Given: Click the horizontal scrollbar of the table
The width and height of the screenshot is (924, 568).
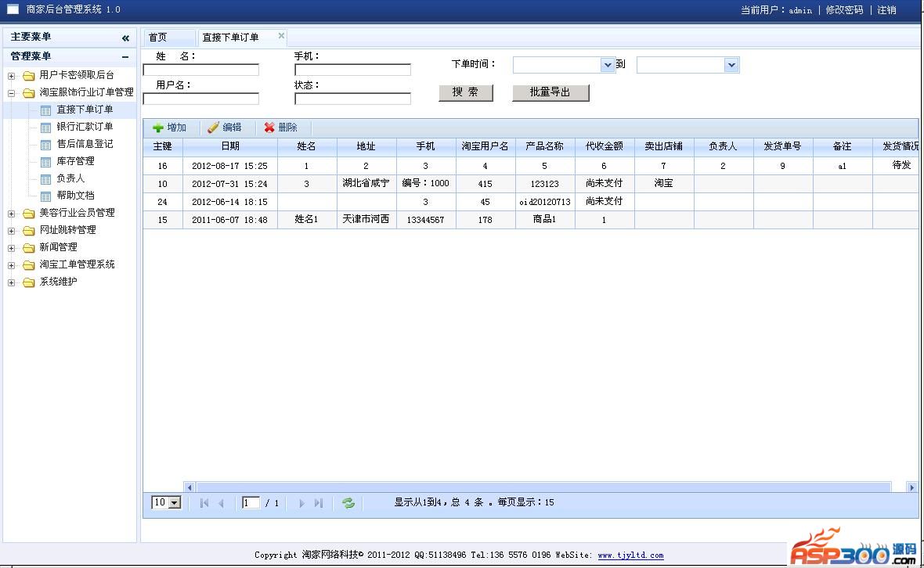Looking at the screenshot, I should 543,487.
